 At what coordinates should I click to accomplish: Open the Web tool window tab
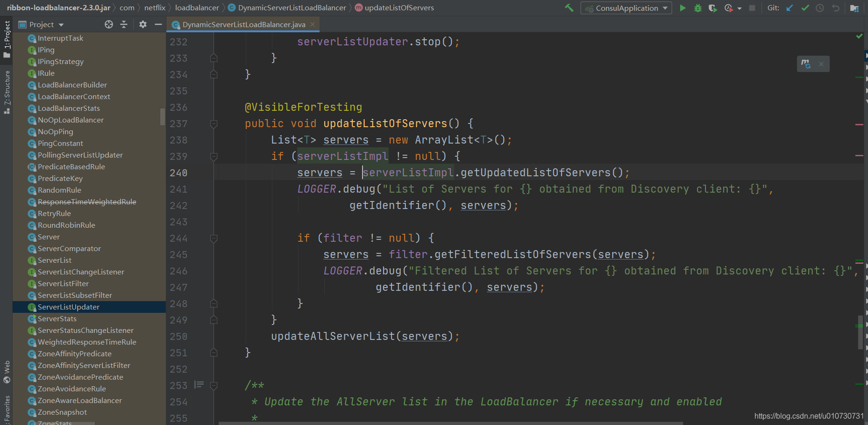[7, 372]
